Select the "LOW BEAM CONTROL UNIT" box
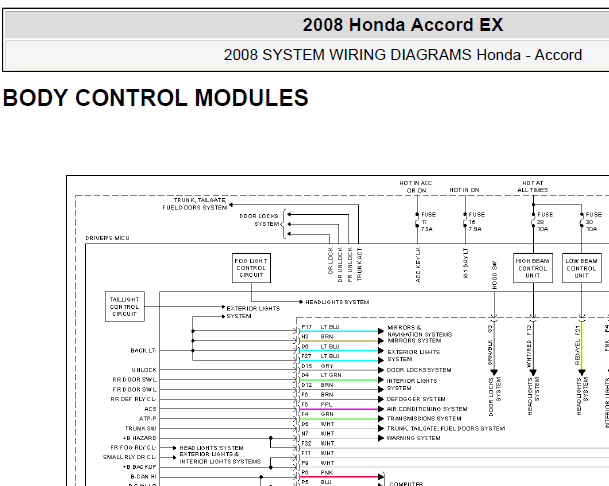Viewport: 609px width, 486px height. click(581, 268)
